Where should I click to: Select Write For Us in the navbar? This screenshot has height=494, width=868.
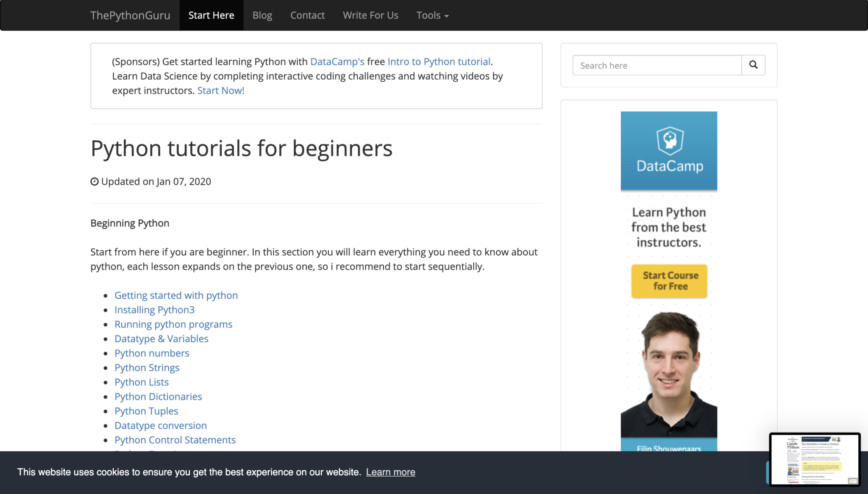pyautogui.click(x=370, y=15)
